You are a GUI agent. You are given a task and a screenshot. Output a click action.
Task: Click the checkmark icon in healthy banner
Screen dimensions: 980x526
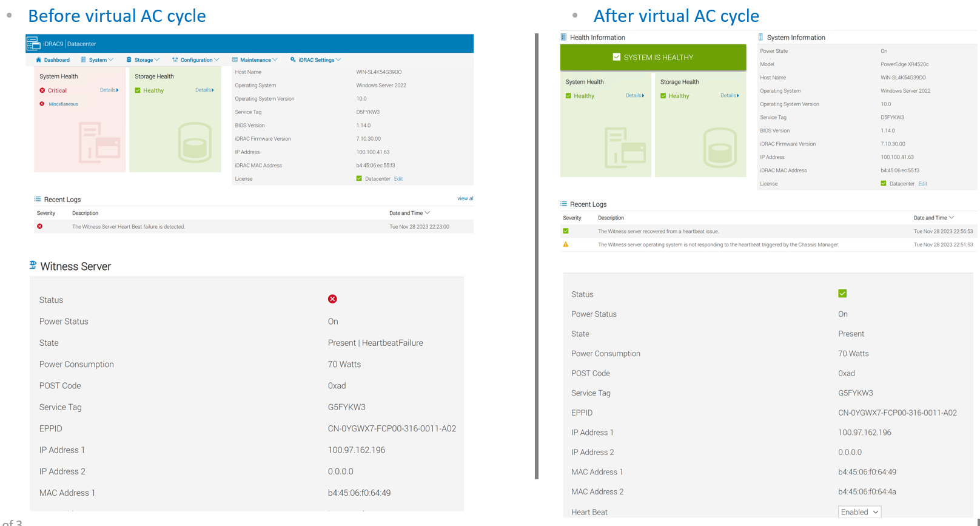[617, 57]
